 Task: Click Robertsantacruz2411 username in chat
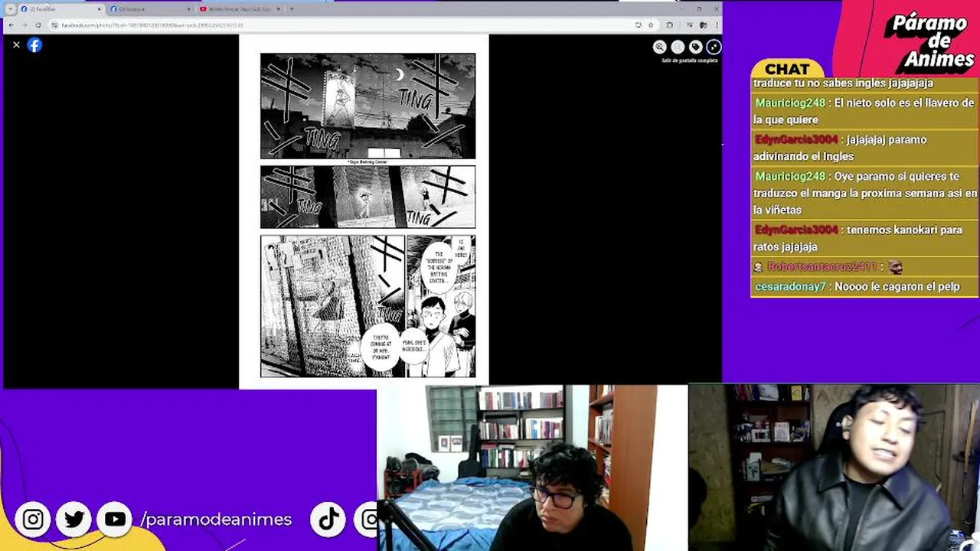pyautogui.click(x=822, y=267)
